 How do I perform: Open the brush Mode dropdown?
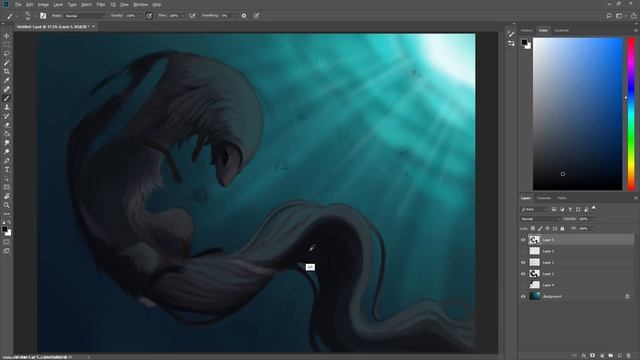[85, 16]
